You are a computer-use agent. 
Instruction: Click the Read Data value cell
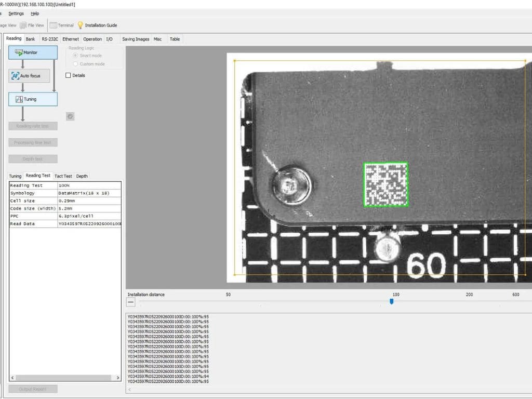89,224
